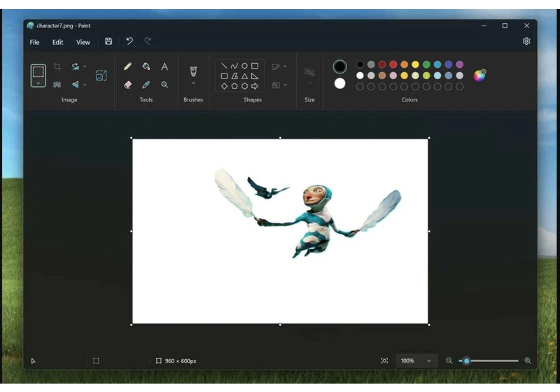Screen dimensions: 560x392
Task: Select the Brushes tool
Action: (193, 71)
